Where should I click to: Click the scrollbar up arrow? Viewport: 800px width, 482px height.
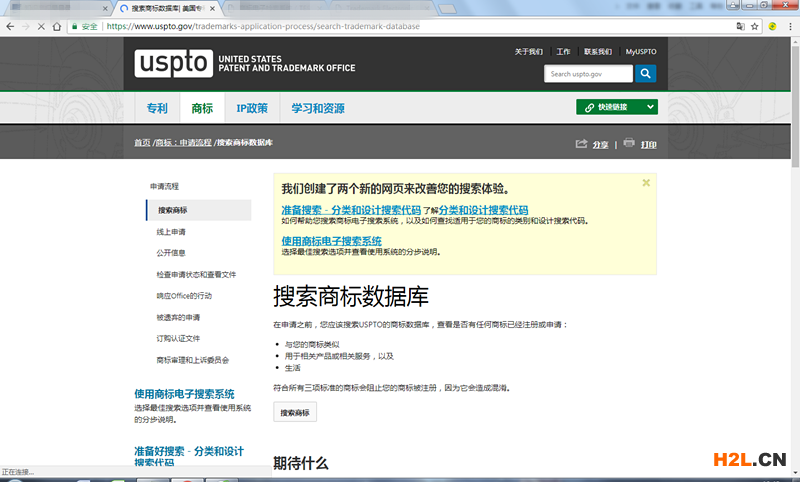[795, 42]
